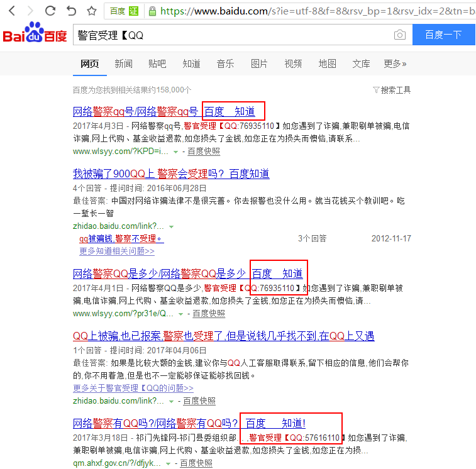
Task: Bookmark page with star icon
Action: tap(92, 11)
